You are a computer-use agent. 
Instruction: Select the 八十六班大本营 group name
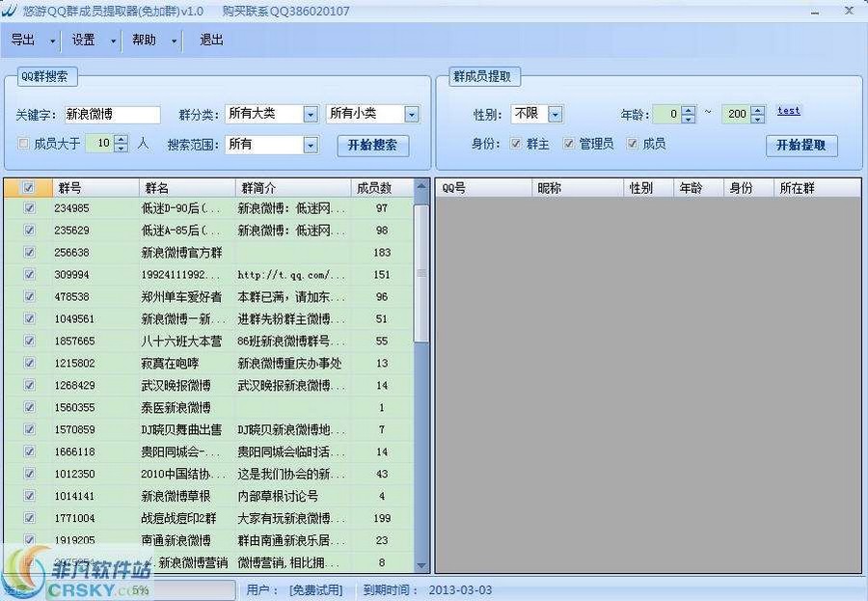181,341
